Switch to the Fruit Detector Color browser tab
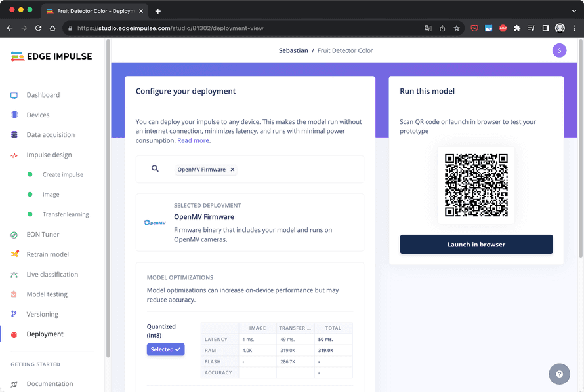 coord(92,10)
